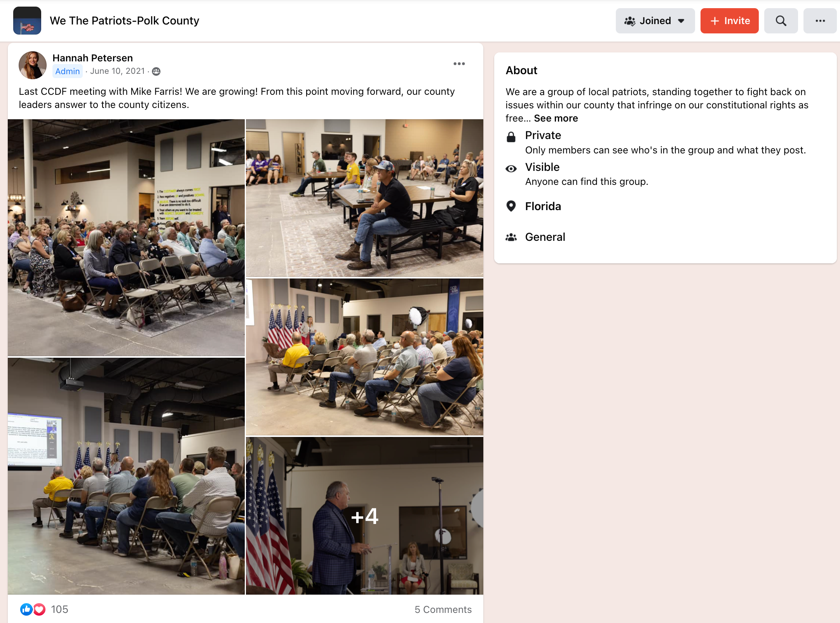The width and height of the screenshot is (840, 623).
Task: Open Hannah Petersen's profile name link
Action: point(92,58)
